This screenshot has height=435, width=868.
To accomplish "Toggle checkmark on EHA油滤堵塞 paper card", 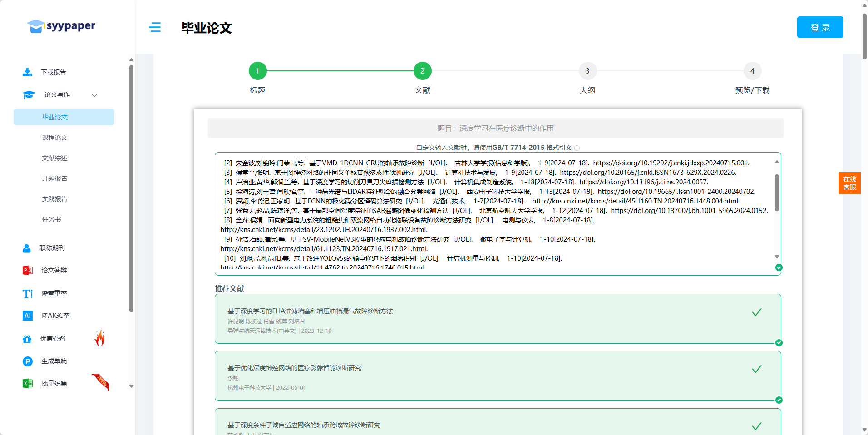I will coord(757,312).
